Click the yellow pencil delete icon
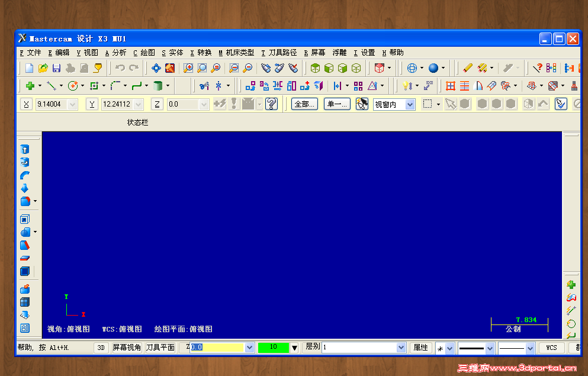588x376 pixels. pyautogui.click(x=467, y=68)
